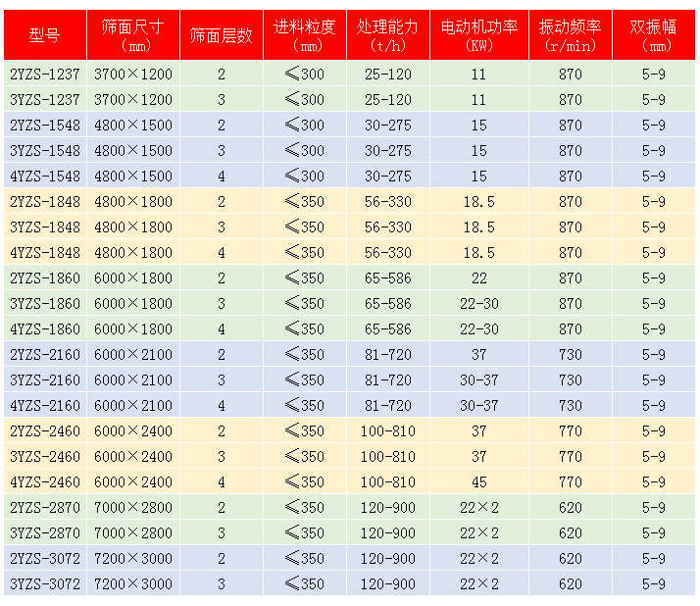Screen dimensions: 700x606
Task: Click power 22-30 in the 4YZS-1860 row
Action: pyautogui.click(x=479, y=328)
